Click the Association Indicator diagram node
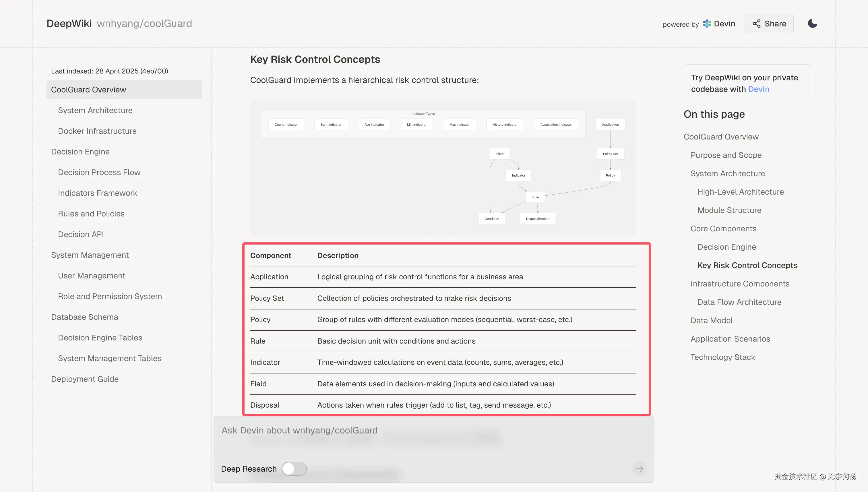Screen dimensions: 868x492 (555, 125)
